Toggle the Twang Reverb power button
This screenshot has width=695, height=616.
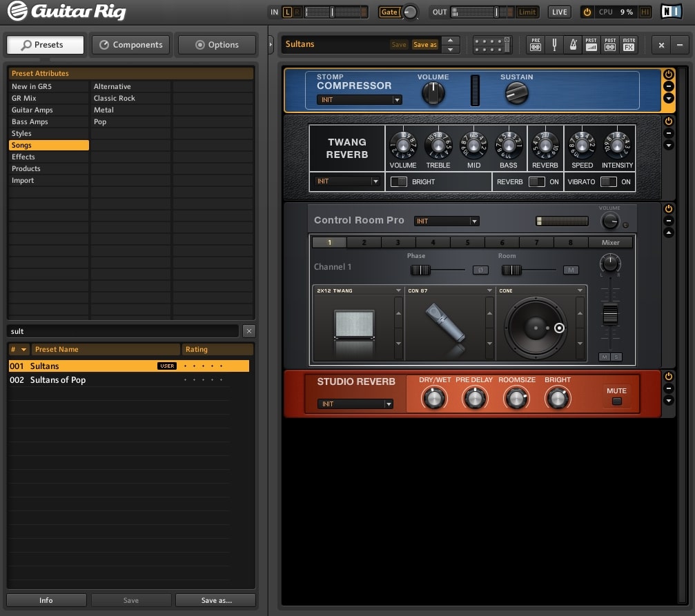click(669, 121)
